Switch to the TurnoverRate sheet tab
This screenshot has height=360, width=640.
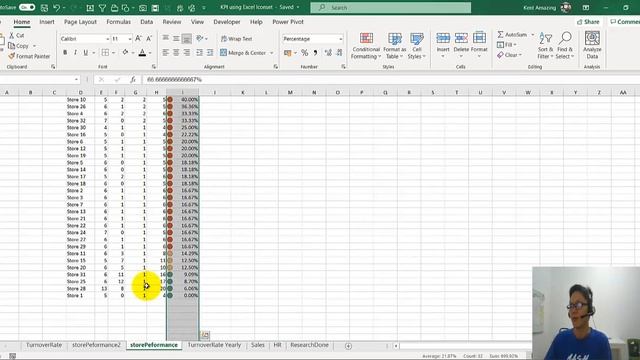coord(44,345)
